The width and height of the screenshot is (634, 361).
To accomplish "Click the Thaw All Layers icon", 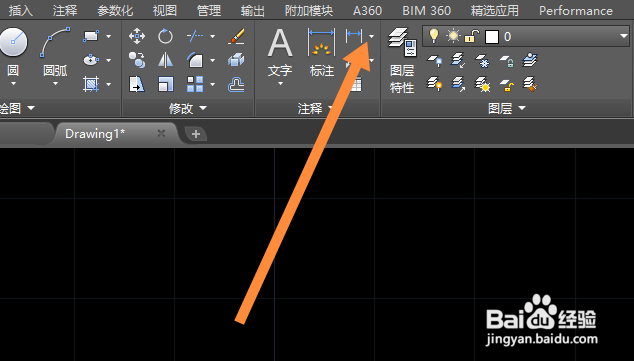I will click(x=482, y=84).
